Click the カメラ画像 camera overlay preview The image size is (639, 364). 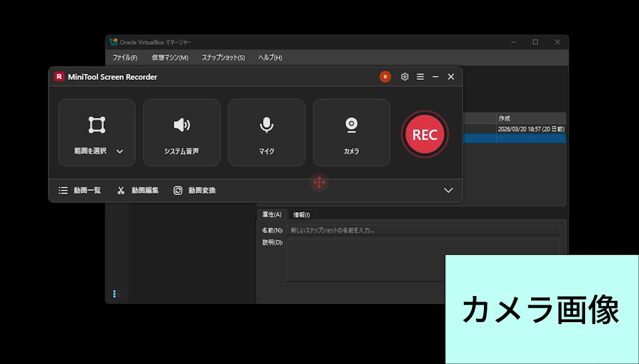click(542, 309)
